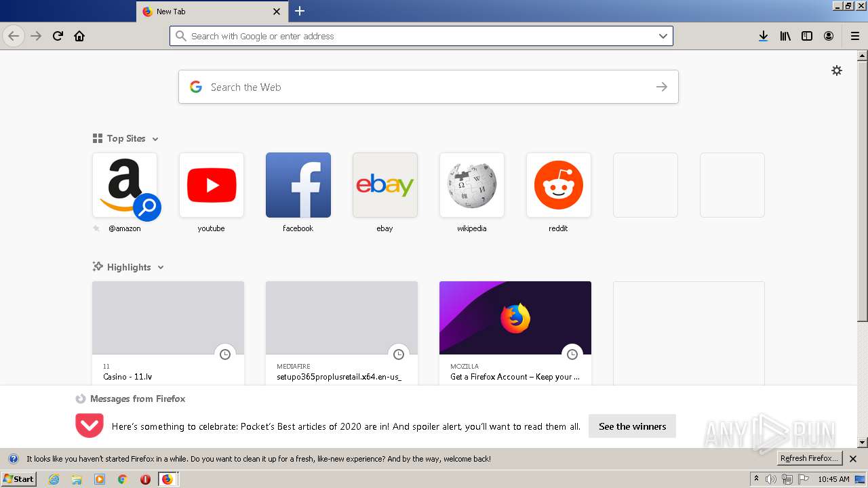Open new tab page settings gear

(837, 70)
